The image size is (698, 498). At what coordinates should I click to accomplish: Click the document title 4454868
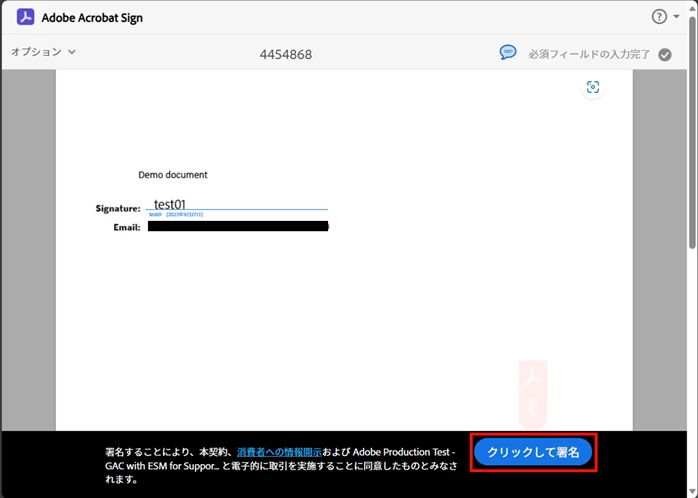tap(286, 55)
